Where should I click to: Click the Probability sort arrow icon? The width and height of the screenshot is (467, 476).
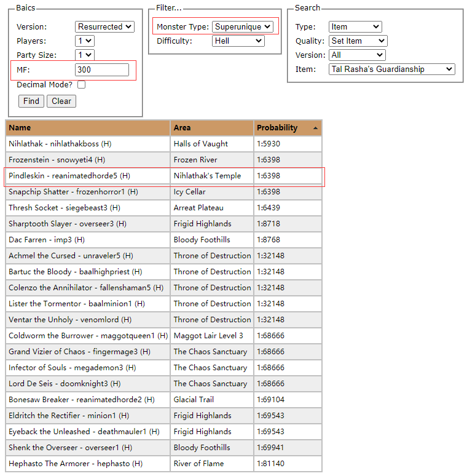[315, 128]
